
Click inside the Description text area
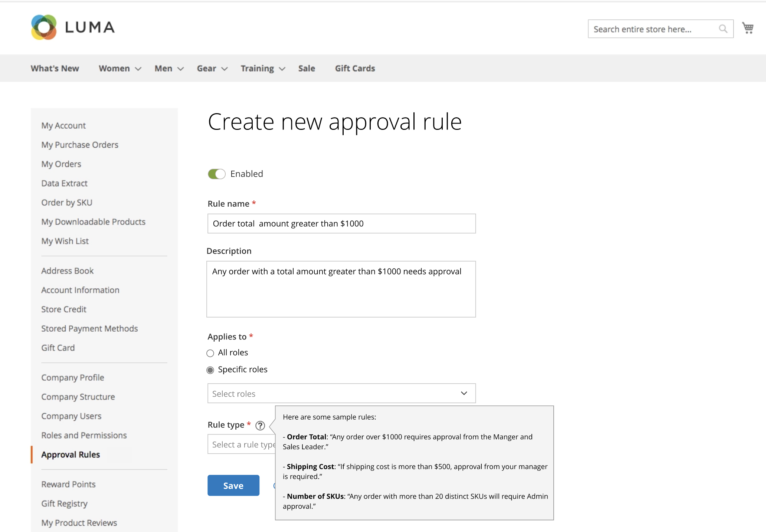click(x=341, y=289)
